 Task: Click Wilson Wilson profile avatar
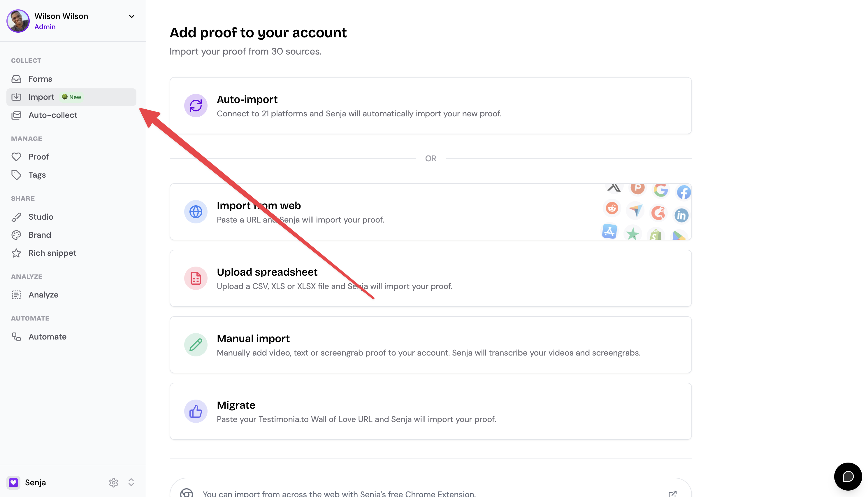pyautogui.click(x=18, y=21)
